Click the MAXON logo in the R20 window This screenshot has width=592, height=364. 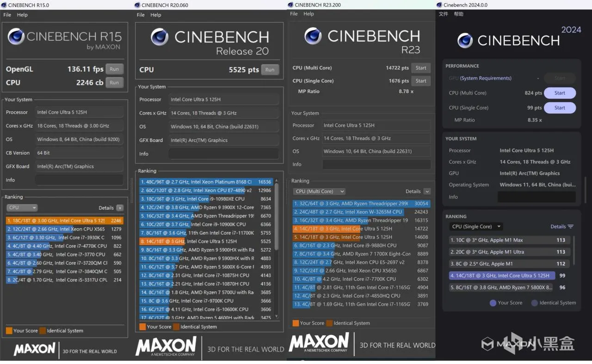coord(166,347)
